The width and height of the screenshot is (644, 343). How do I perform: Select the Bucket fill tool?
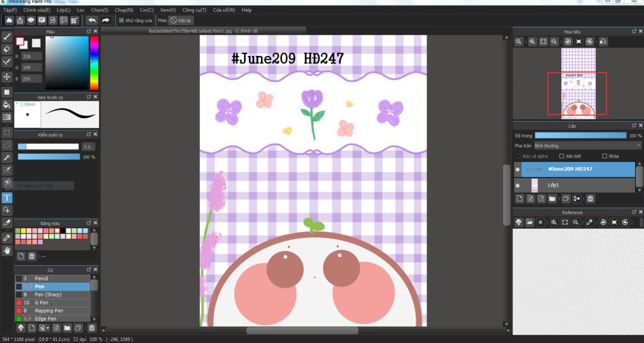click(x=6, y=105)
